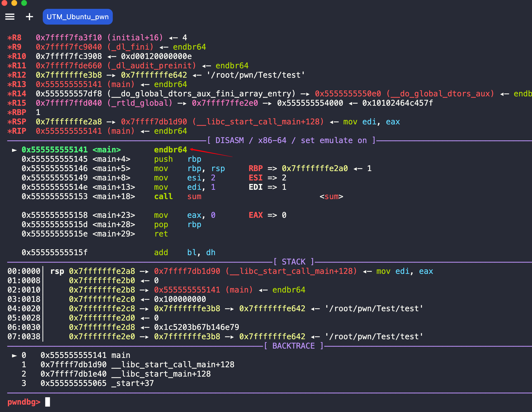Screen dimensions: 532x412
Task: Click the <main+28> pop rbp line
Action: pos(112,224)
